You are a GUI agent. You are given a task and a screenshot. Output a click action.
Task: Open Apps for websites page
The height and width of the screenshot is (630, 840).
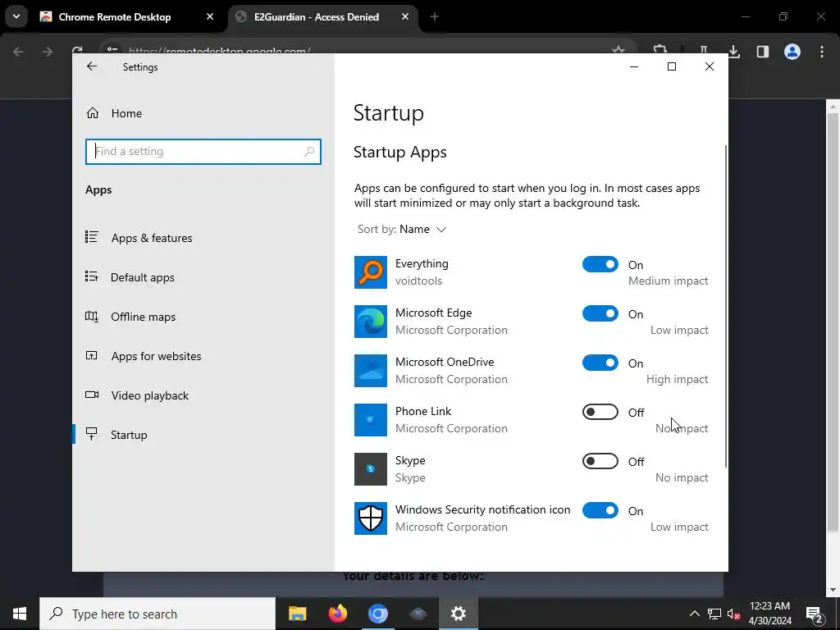point(156,356)
